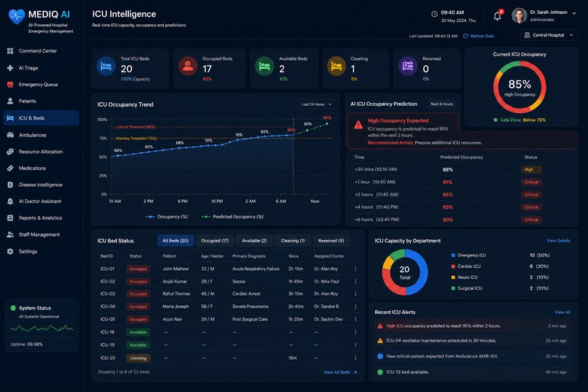Click the Surgical ICU green swatch
Viewport: 588px width, 392px height.
click(453, 288)
